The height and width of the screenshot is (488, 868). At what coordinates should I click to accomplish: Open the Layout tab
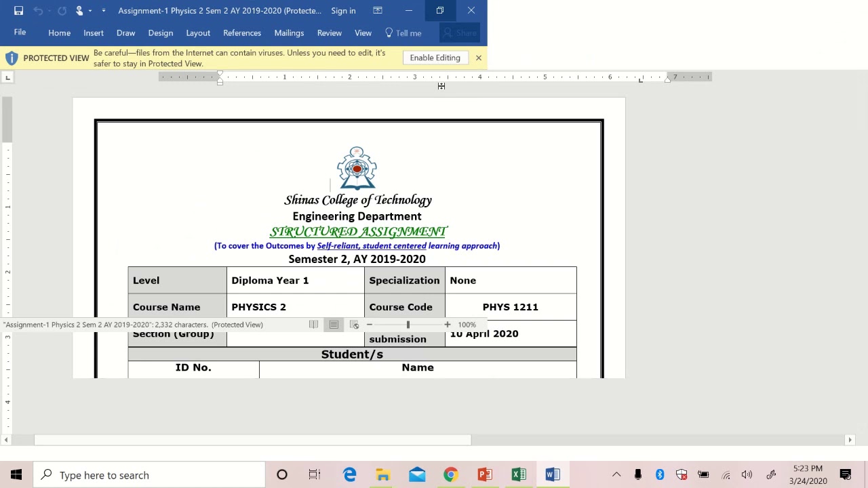point(198,33)
